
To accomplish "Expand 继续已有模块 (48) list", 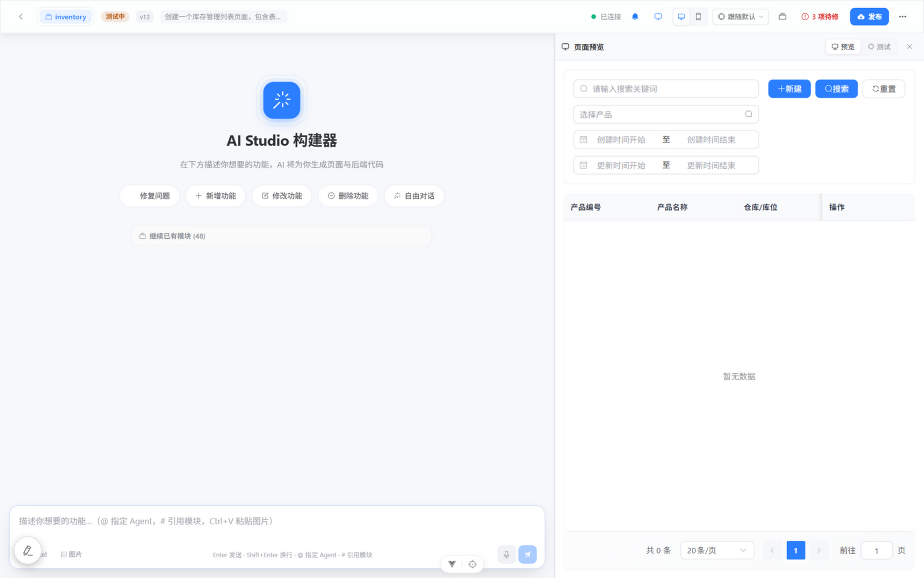I will 282,236.
